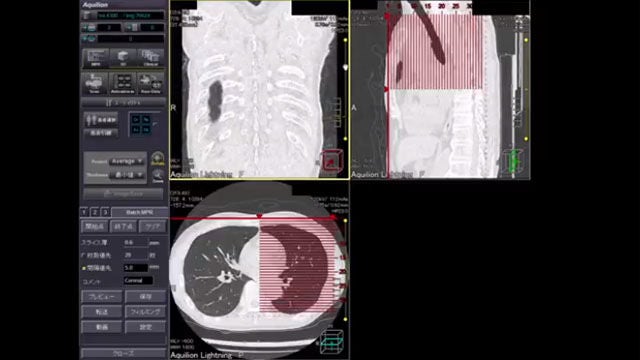
Task: Open the Clinical applications icon
Action: click(x=150, y=58)
